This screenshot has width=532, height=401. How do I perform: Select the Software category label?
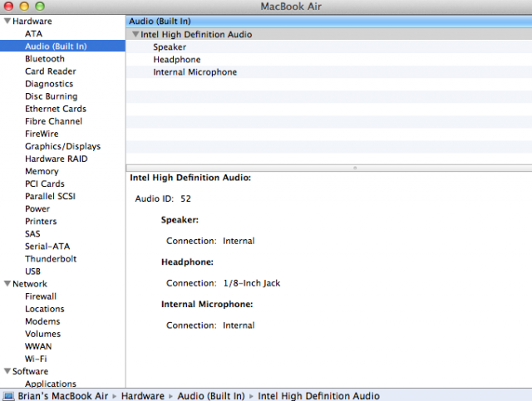[30, 371]
